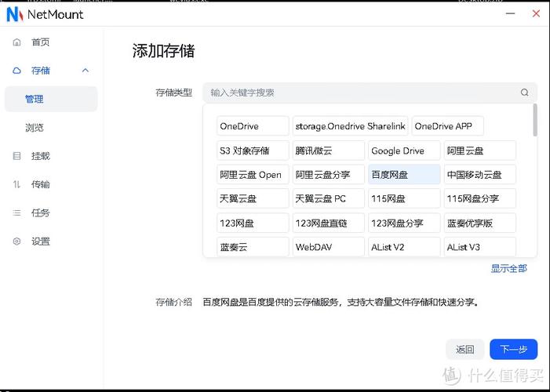The height and width of the screenshot is (392, 550).
Task: Click the 返回 button
Action: (x=464, y=349)
